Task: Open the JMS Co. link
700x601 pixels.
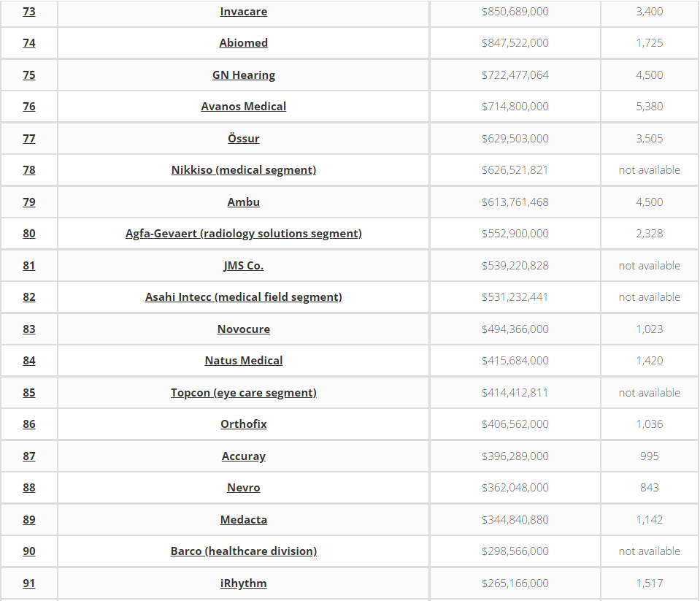Action: 243,266
